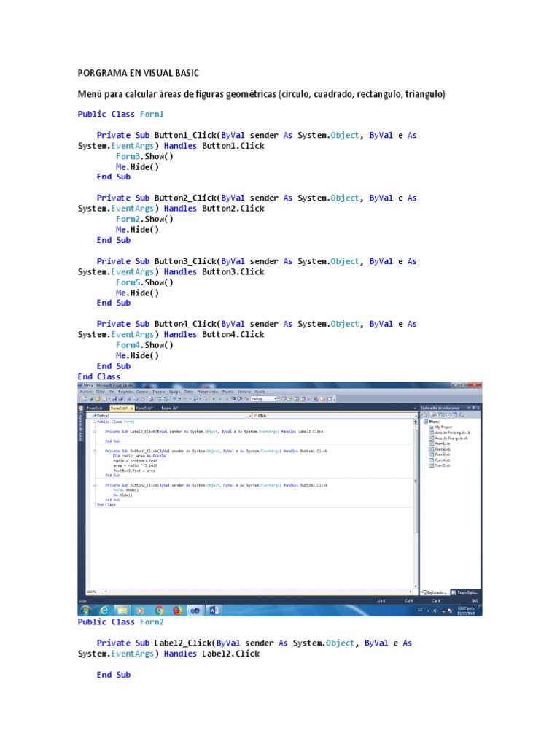Viewport: 560px width, 747px height.
Task: Open Microsoft Word from the taskbar
Action: click(214, 611)
